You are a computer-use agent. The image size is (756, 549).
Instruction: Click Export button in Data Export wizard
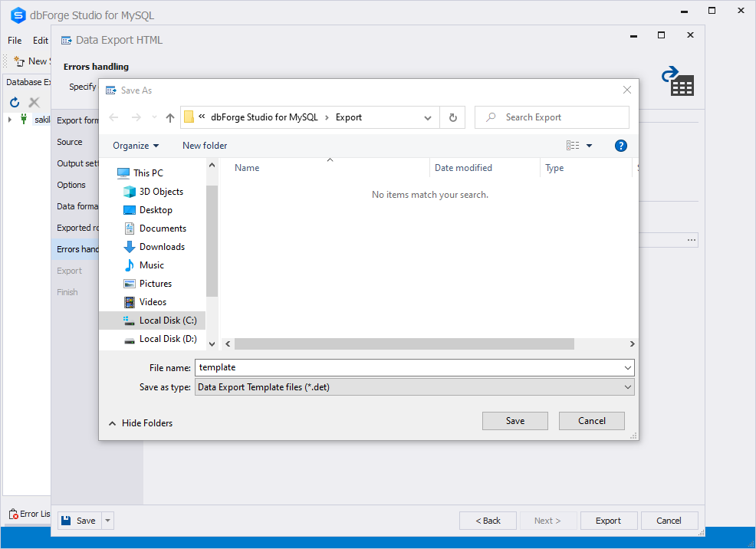pyautogui.click(x=609, y=521)
